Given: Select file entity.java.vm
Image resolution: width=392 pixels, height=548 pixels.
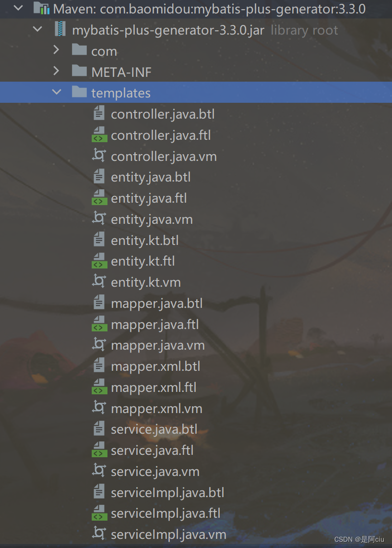Looking at the screenshot, I should (152, 219).
